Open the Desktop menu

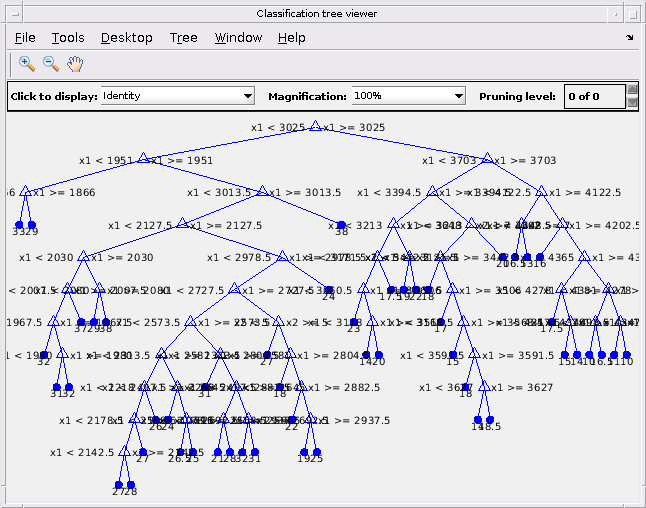126,38
